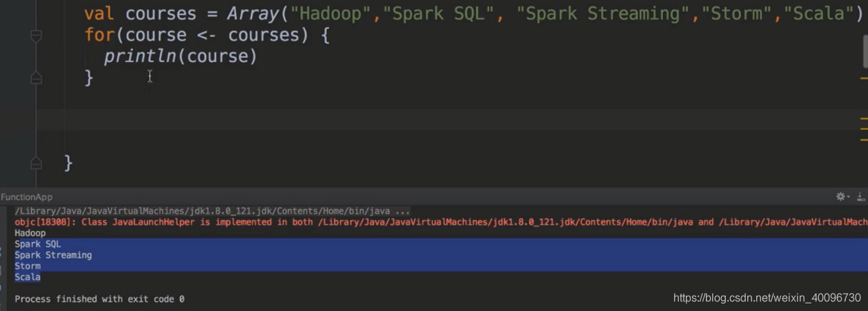Click the editor vertical scrollbar thumb
The width and height of the screenshot is (868, 311).
tap(865, 52)
